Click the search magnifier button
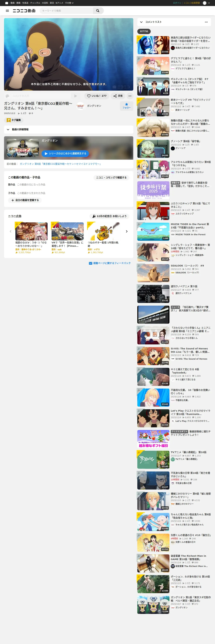The image size is (215, 644). (x=98, y=11)
